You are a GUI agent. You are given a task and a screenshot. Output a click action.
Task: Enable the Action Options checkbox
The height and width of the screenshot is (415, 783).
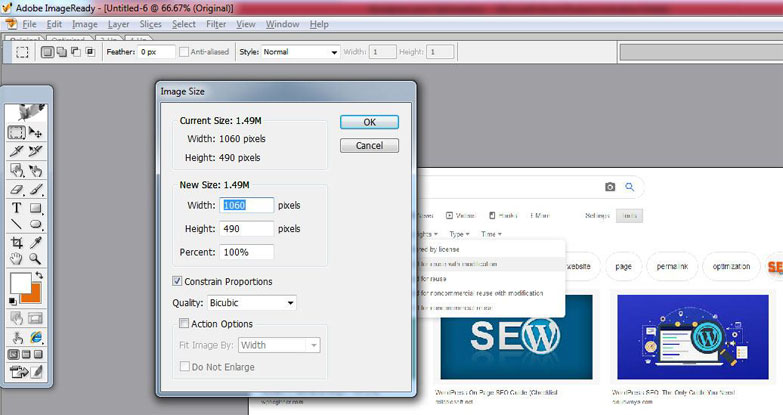point(183,324)
